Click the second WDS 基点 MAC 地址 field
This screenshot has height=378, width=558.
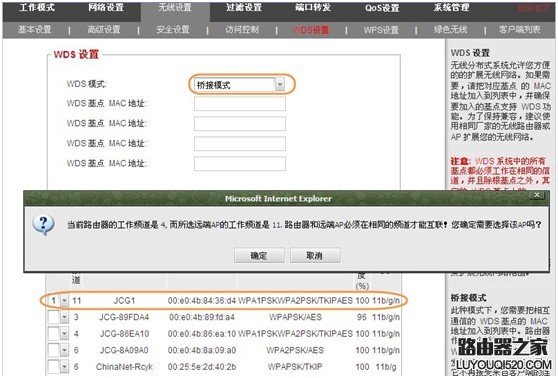tap(239, 124)
